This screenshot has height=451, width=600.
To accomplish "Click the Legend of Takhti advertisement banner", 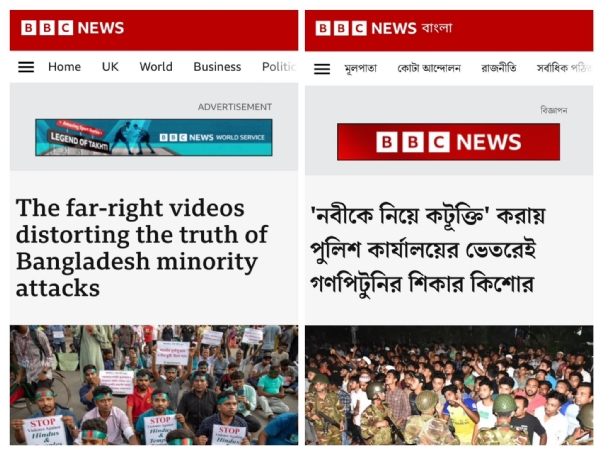I will [x=154, y=137].
